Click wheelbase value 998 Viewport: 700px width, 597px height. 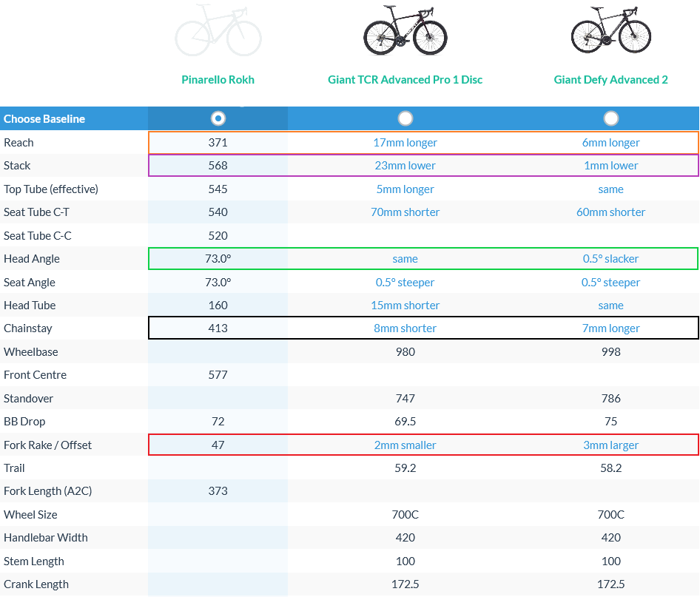click(x=610, y=352)
